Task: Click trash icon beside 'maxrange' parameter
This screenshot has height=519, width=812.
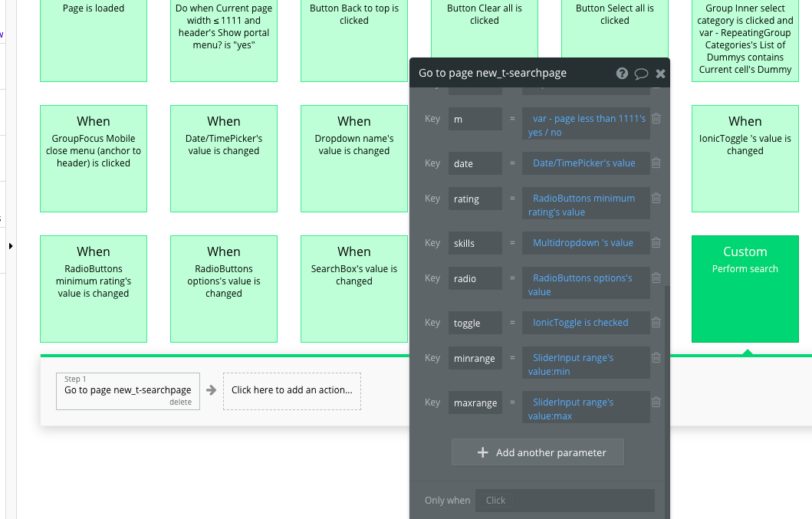Action: click(x=656, y=402)
